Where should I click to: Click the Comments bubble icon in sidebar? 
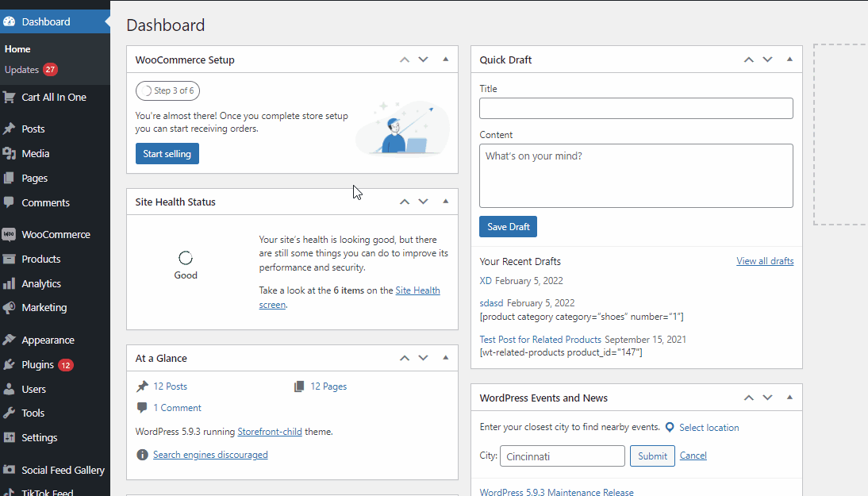9,202
